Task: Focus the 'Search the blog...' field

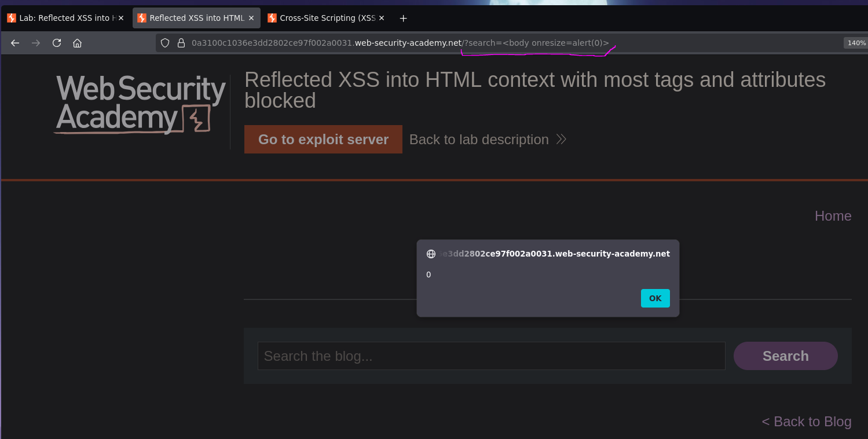Action: coord(491,356)
